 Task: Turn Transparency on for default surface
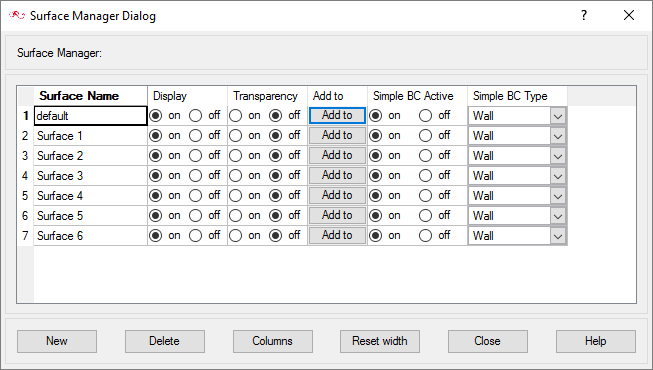[x=235, y=115]
